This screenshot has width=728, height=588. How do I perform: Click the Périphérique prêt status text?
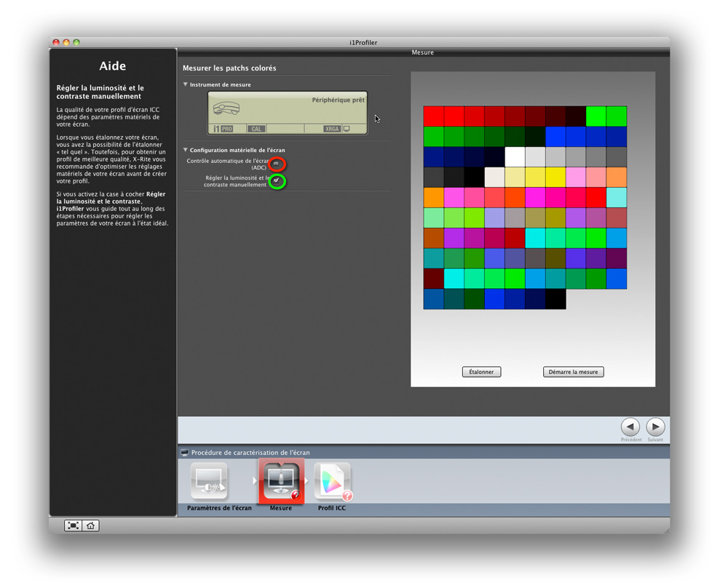click(x=338, y=100)
